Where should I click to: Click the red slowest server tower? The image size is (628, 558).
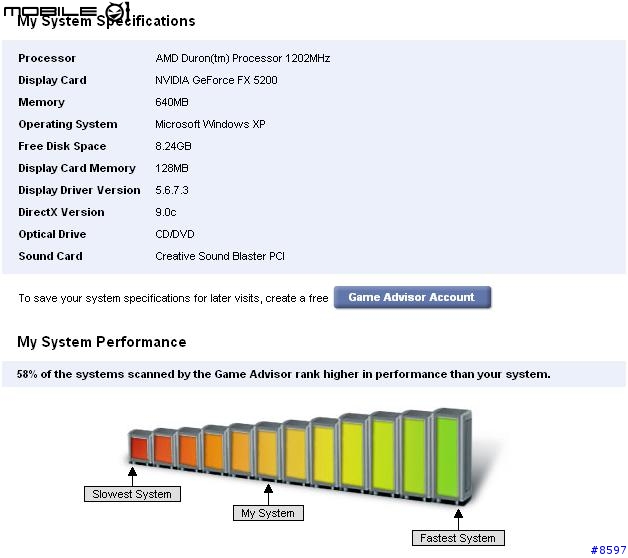139,448
